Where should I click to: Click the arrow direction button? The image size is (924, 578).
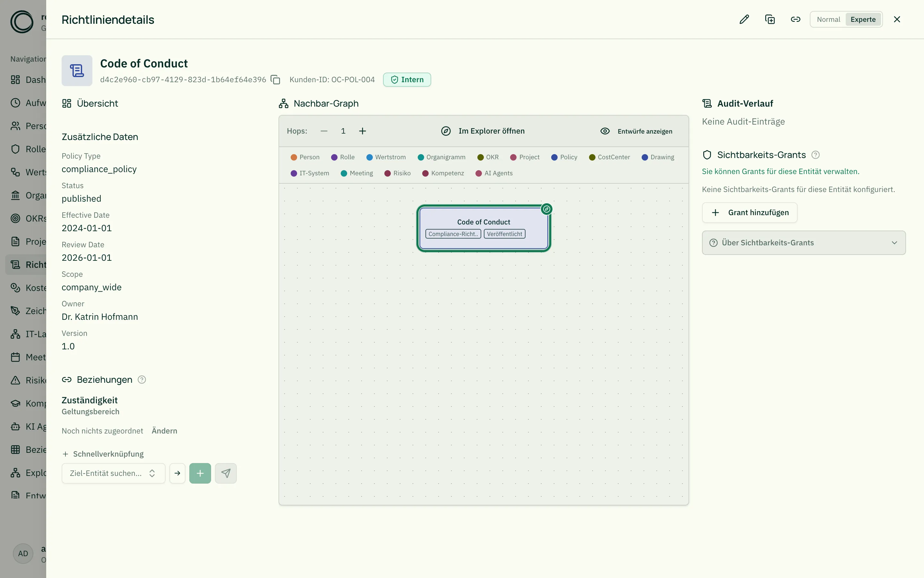(x=177, y=473)
